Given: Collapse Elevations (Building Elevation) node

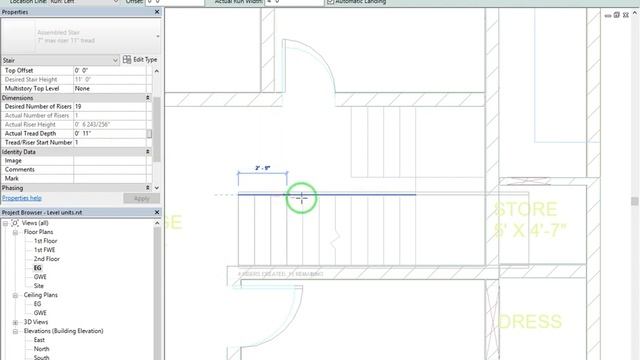Looking at the screenshot, I should 15,331.
